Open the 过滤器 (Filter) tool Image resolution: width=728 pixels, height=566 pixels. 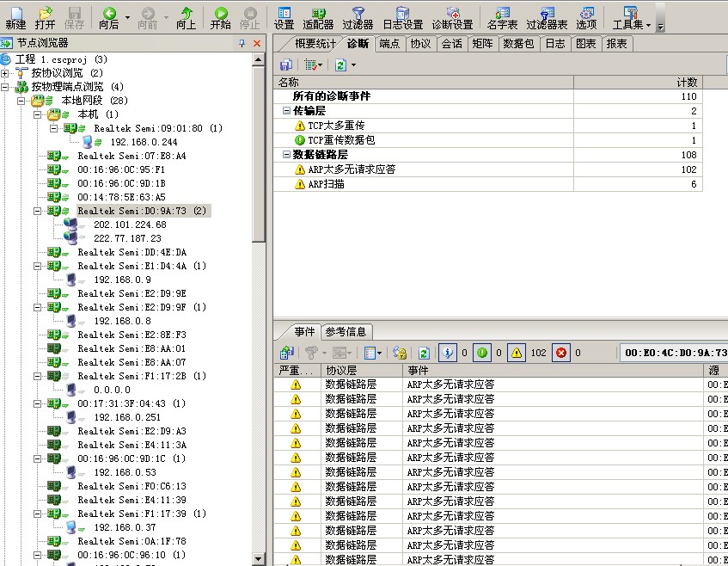358,17
